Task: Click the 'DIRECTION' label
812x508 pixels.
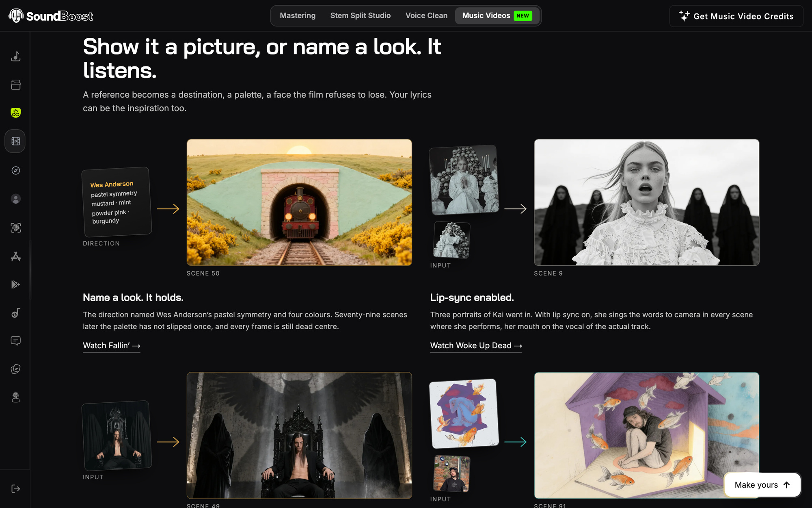Action: click(x=101, y=243)
